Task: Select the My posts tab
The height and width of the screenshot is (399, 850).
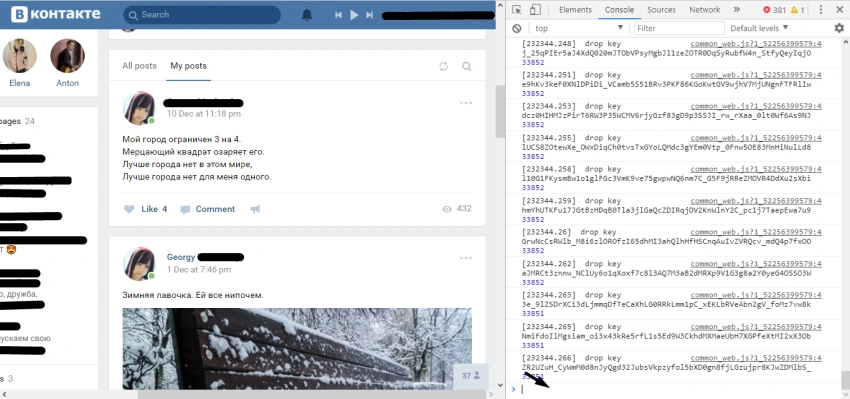Action: 188,66
